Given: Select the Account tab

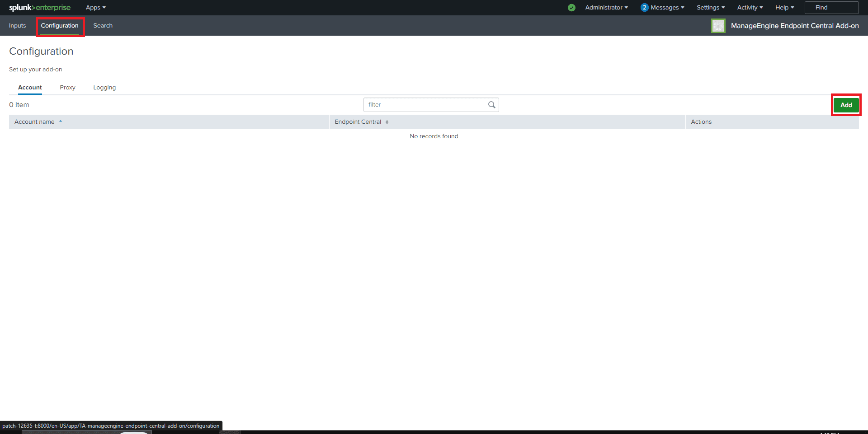Looking at the screenshot, I should tap(30, 88).
